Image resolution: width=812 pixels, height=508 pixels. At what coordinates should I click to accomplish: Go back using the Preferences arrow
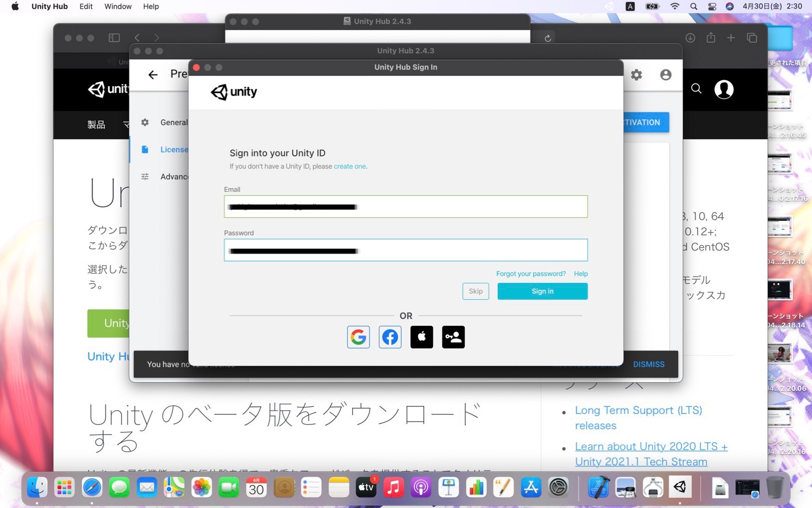point(153,75)
